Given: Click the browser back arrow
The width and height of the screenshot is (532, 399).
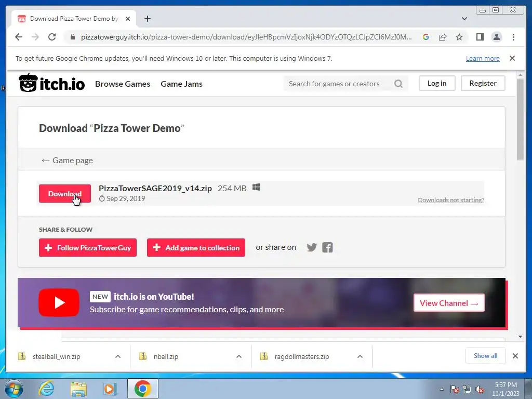Looking at the screenshot, I should 19,37.
